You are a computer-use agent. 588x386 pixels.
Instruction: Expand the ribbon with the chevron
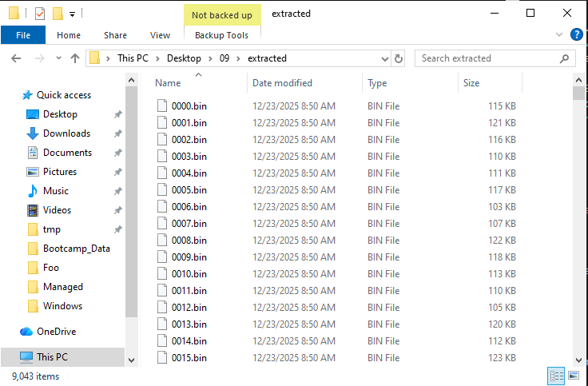click(560, 34)
